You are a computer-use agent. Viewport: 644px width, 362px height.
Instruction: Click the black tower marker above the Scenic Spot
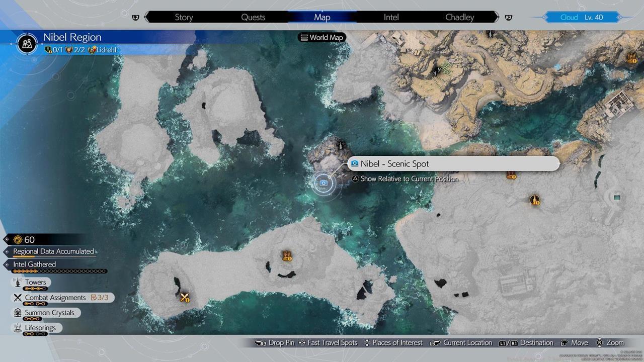coord(342,145)
